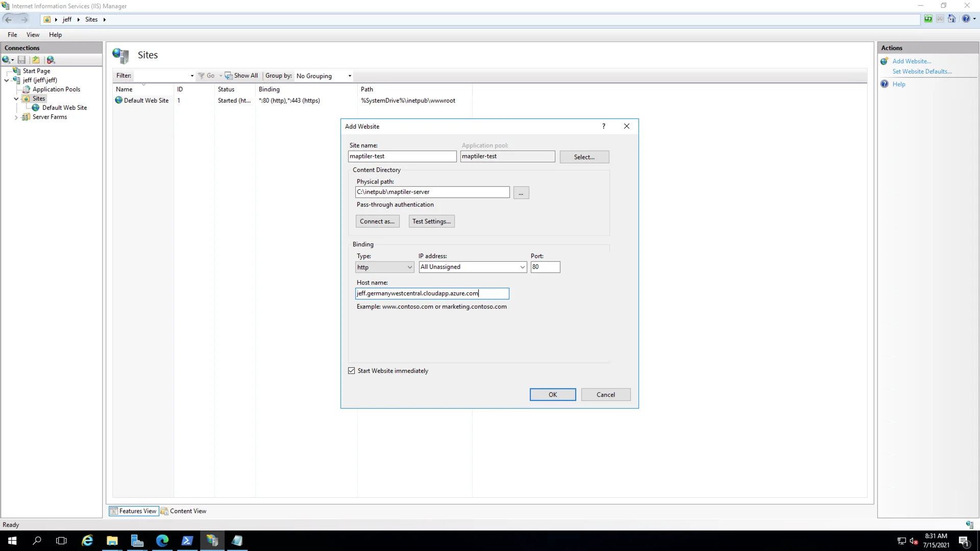Click the Show All filter button
Image resolution: width=980 pixels, height=551 pixels.
point(242,76)
